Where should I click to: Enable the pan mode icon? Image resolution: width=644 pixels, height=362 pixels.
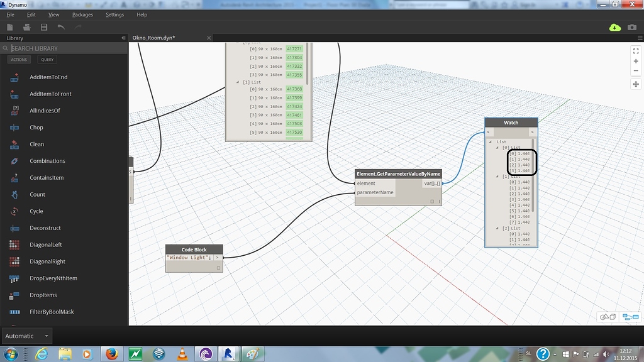pyautogui.click(x=636, y=84)
